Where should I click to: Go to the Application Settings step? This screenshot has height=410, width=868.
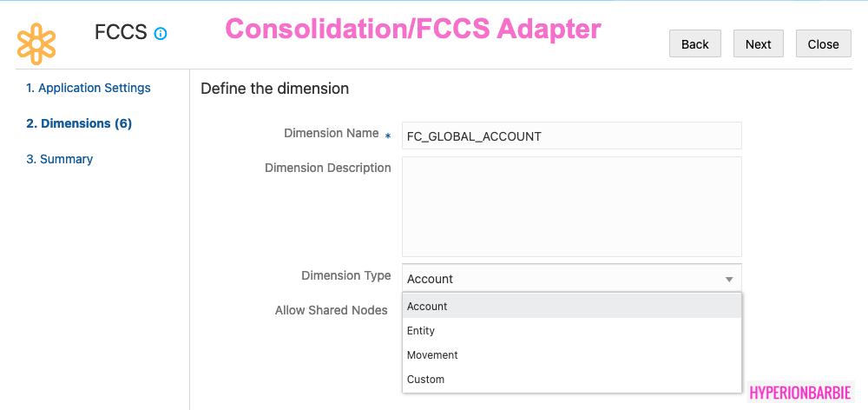point(88,88)
